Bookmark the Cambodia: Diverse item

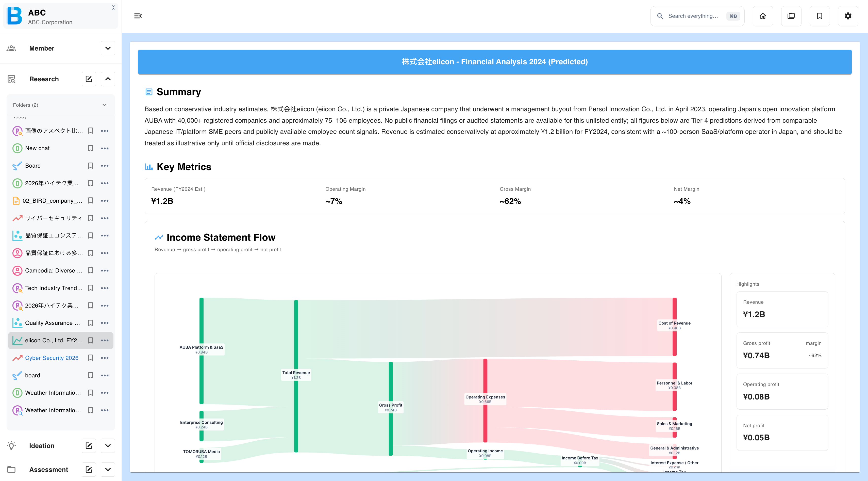click(x=90, y=271)
